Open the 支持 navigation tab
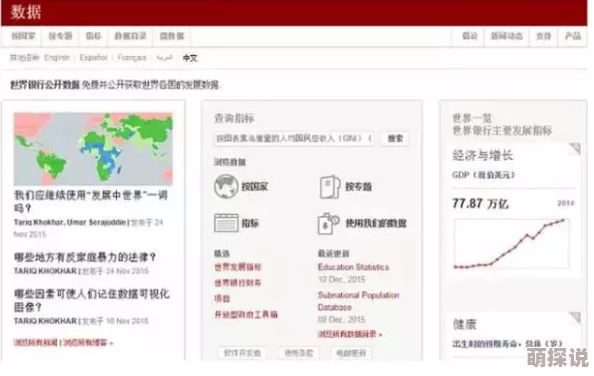The height and width of the screenshot is (376, 594). click(x=543, y=36)
